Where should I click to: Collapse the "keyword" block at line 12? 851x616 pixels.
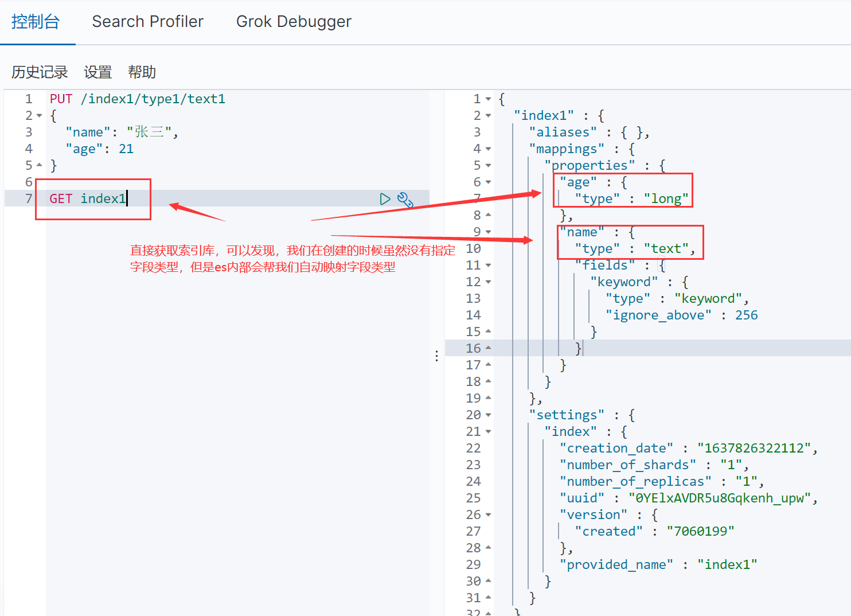pos(488,282)
